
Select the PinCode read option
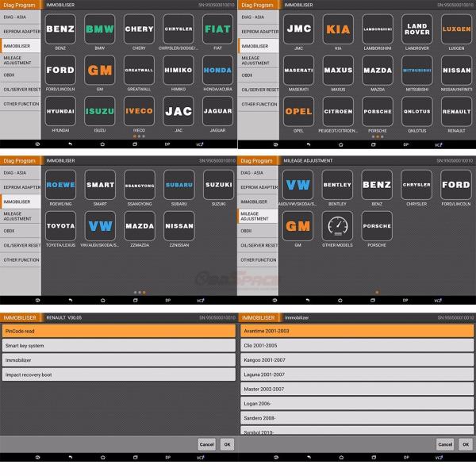pos(119,331)
